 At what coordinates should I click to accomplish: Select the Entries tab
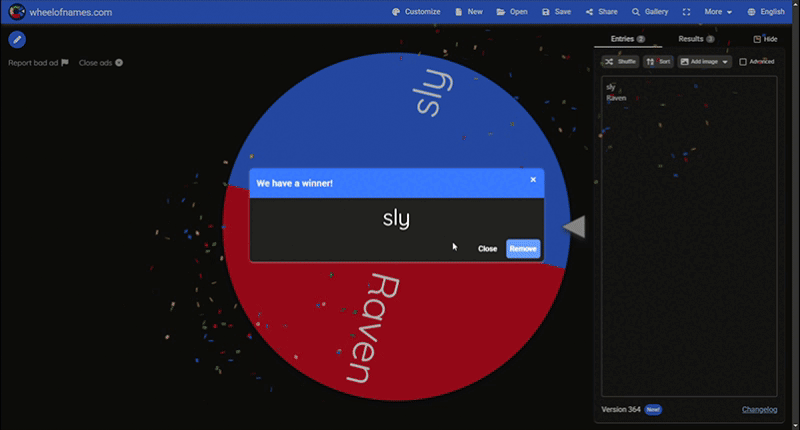point(627,39)
